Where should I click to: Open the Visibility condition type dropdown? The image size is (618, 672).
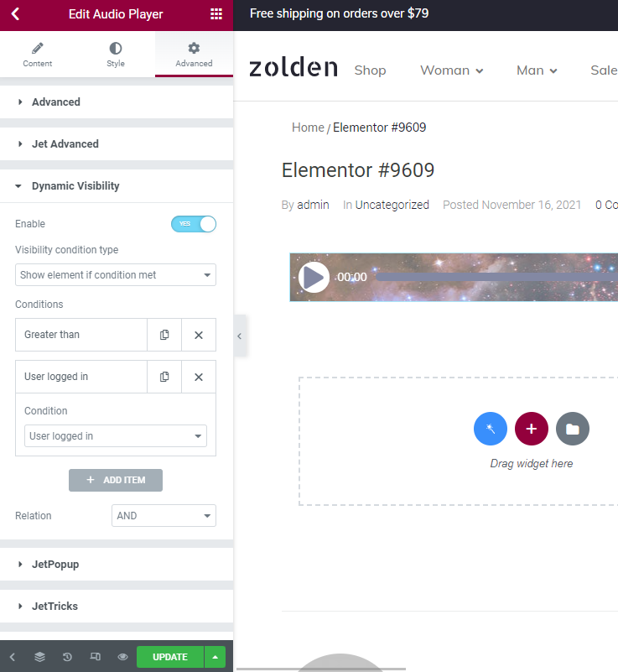tap(116, 274)
